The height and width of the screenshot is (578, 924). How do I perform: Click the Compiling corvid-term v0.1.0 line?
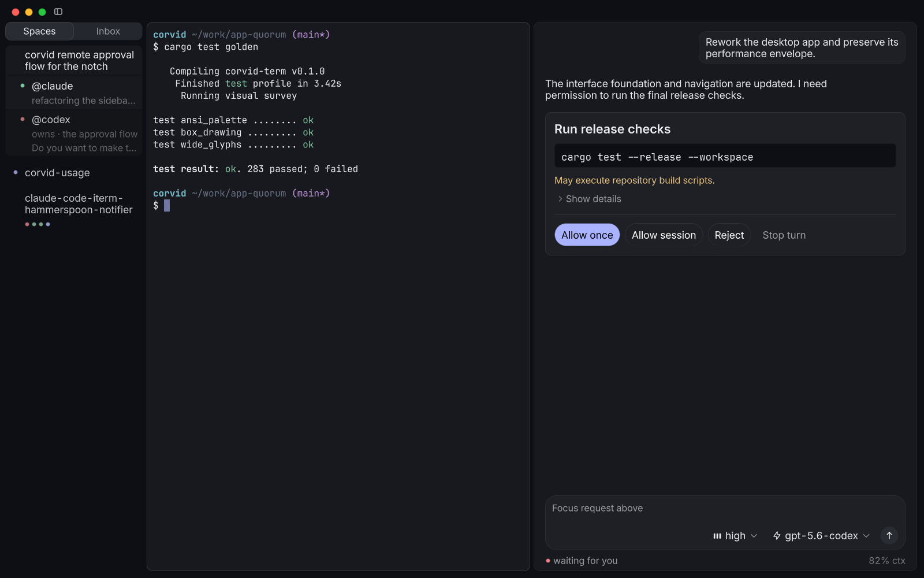247,71
